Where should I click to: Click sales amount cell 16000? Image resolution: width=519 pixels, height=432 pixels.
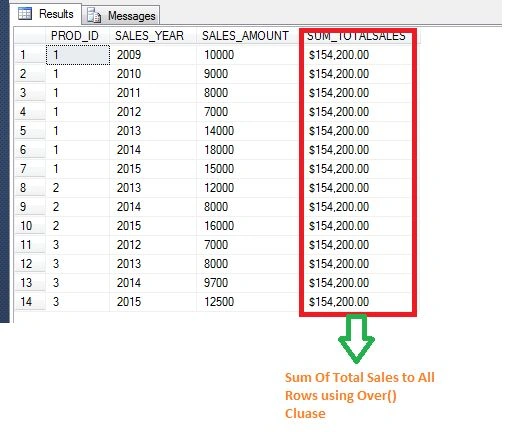(248, 226)
